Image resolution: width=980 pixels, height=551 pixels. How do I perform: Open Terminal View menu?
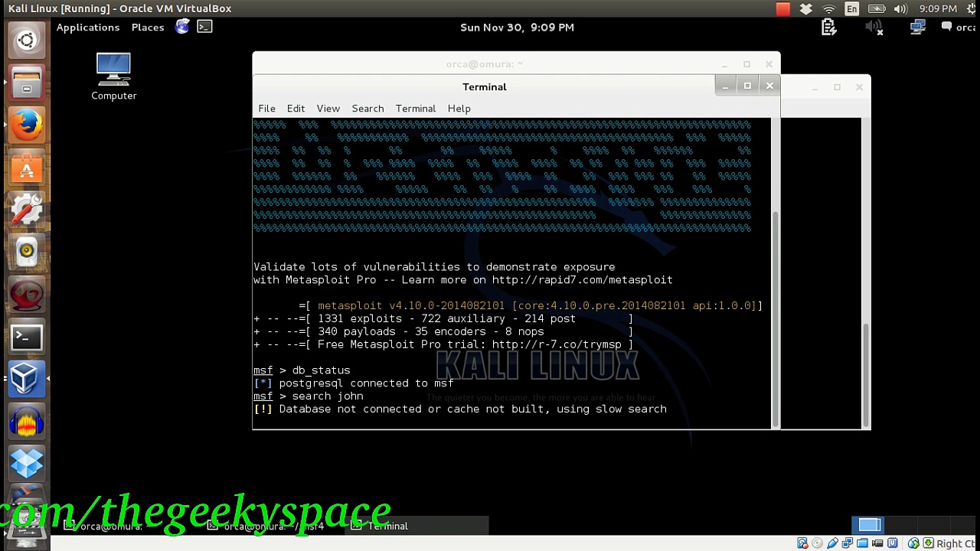[x=328, y=109]
